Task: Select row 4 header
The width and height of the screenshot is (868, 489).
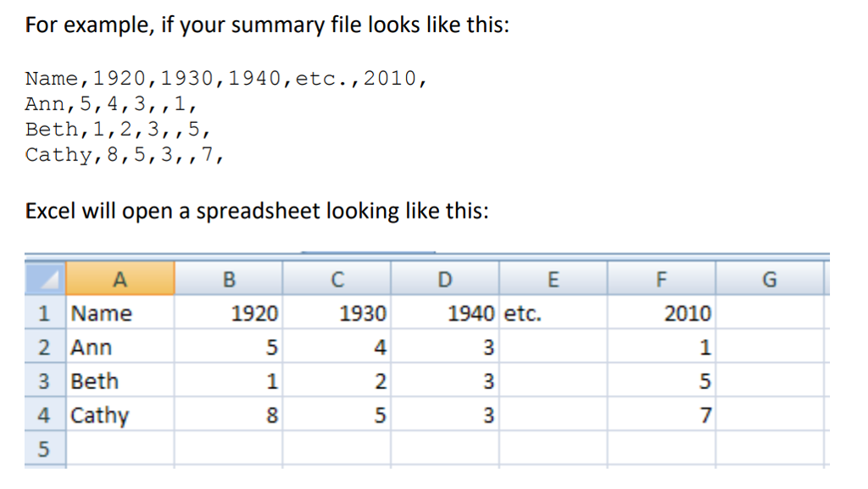Action: point(46,414)
